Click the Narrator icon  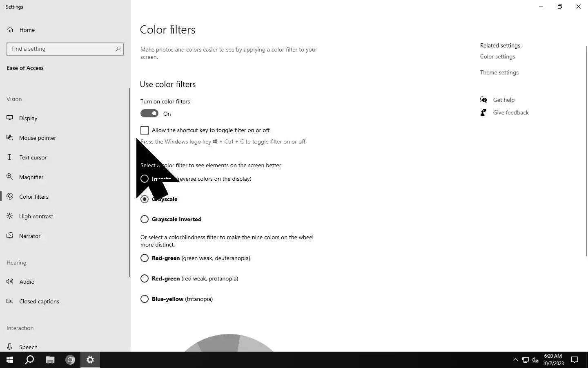pos(10,236)
